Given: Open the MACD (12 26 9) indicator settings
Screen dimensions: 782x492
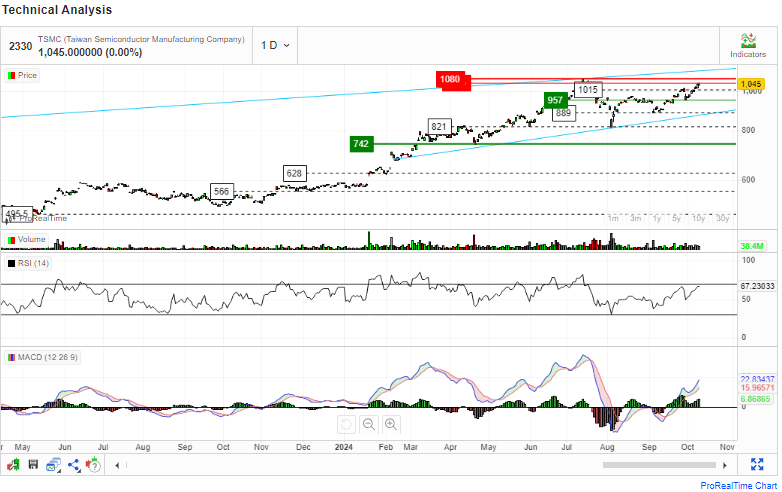Looking at the screenshot, I should (42, 357).
